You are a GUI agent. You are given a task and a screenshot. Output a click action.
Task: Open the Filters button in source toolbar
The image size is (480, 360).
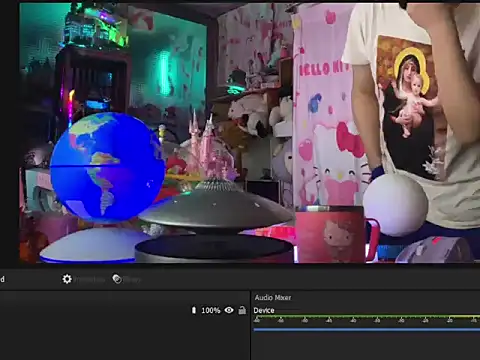(x=127, y=279)
